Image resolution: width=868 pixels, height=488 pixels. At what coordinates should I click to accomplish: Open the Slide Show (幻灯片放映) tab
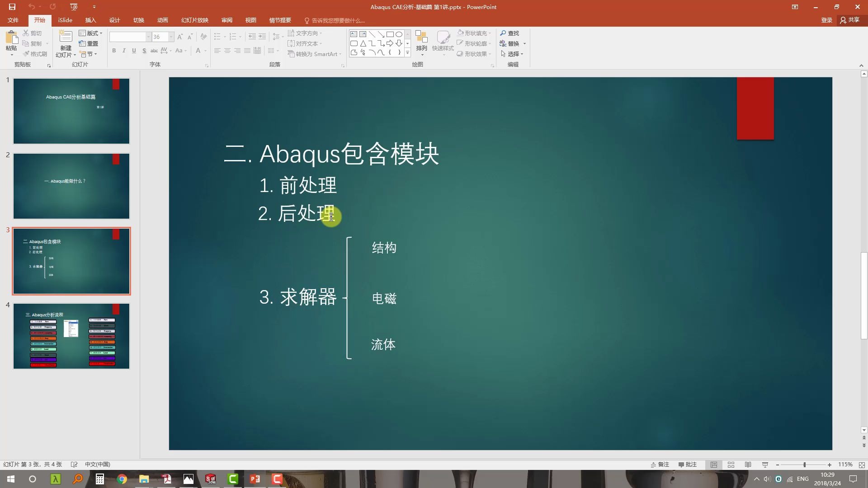(195, 20)
